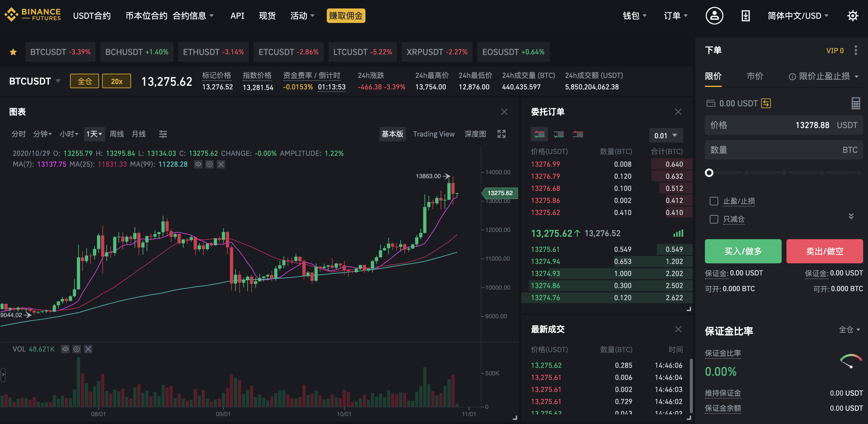Click the quantity input field

tap(784, 150)
